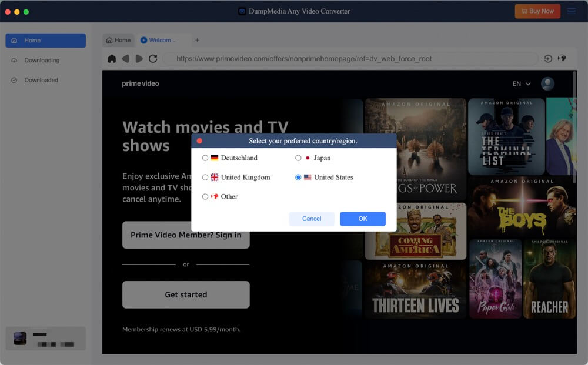The width and height of the screenshot is (588, 365).
Task: Open the Prime Video profile avatar
Action: tap(547, 83)
